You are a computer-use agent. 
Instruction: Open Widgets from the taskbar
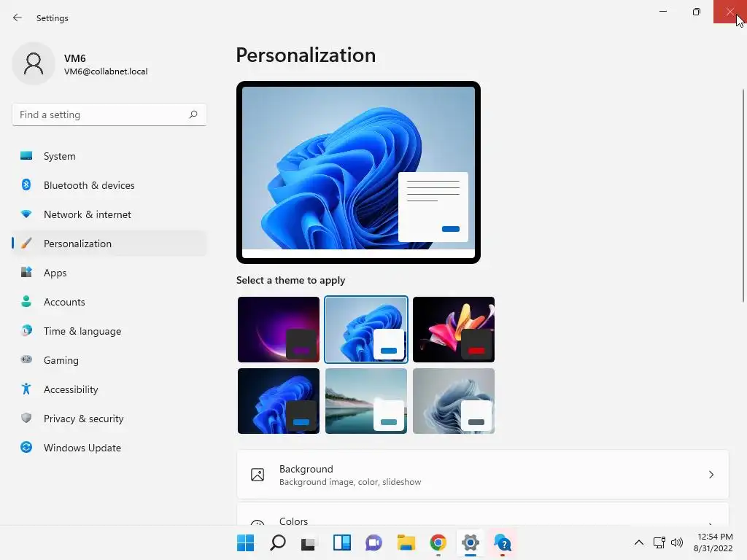341,542
